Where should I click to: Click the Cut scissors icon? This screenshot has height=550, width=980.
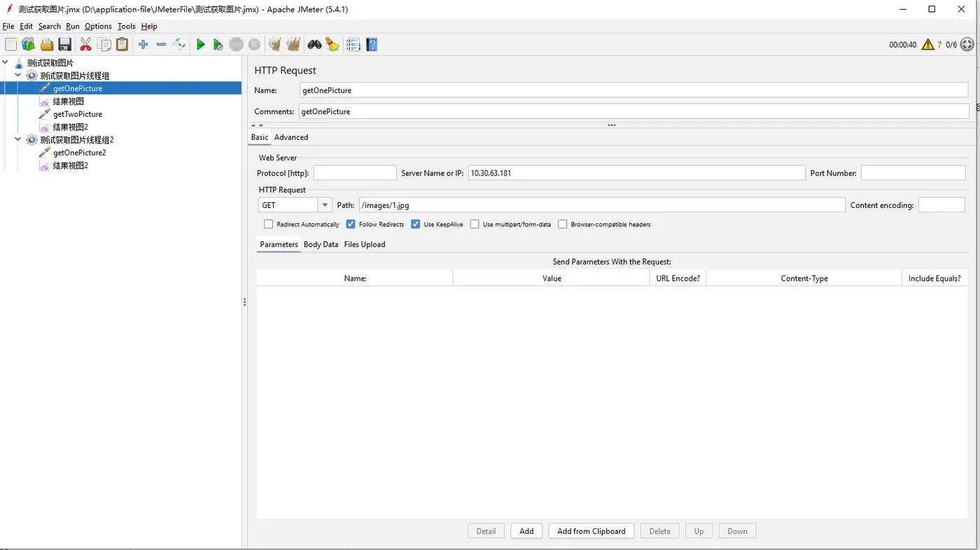(x=85, y=45)
